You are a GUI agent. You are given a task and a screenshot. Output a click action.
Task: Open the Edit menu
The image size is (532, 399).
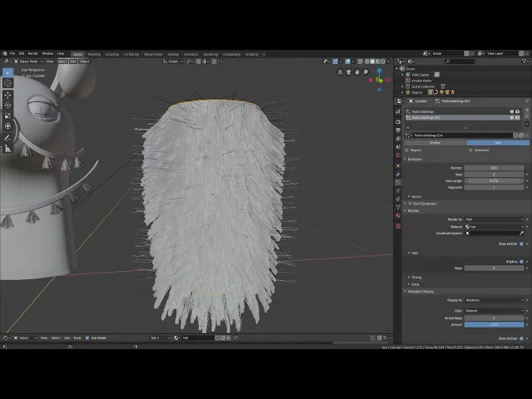[22, 53]
